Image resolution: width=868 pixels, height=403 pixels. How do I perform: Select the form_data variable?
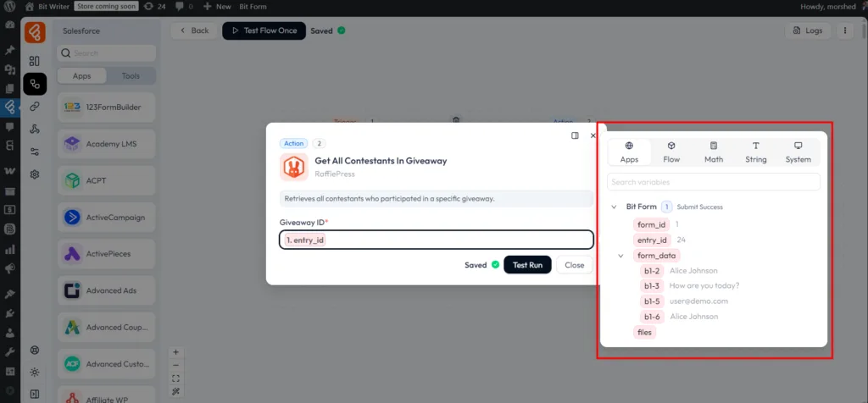pos(657,256)
